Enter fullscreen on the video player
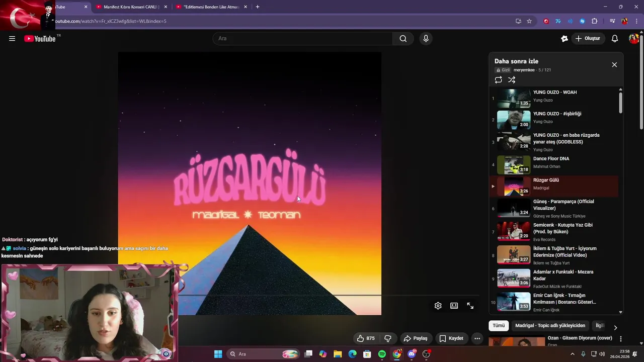644x362 pixels. (470, 306)
